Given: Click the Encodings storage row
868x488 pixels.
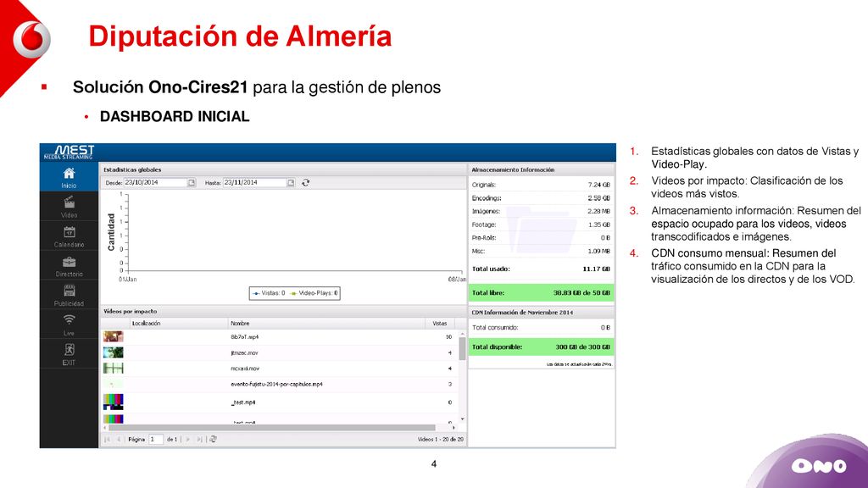Looking at the screenshot, I should [x=541, y=198].
